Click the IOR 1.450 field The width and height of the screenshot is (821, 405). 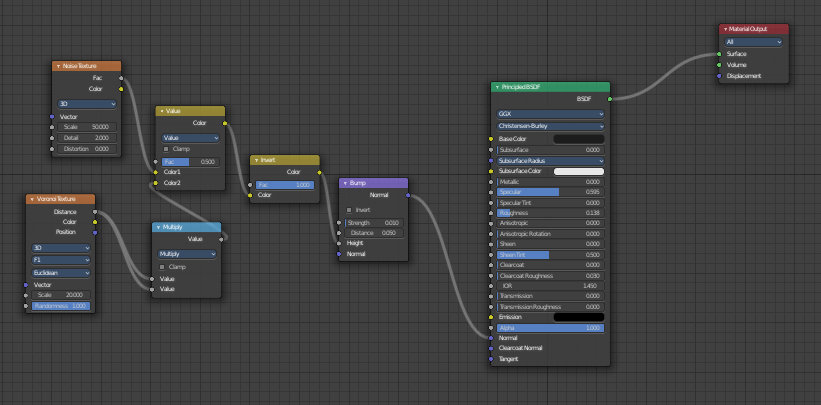550,286
